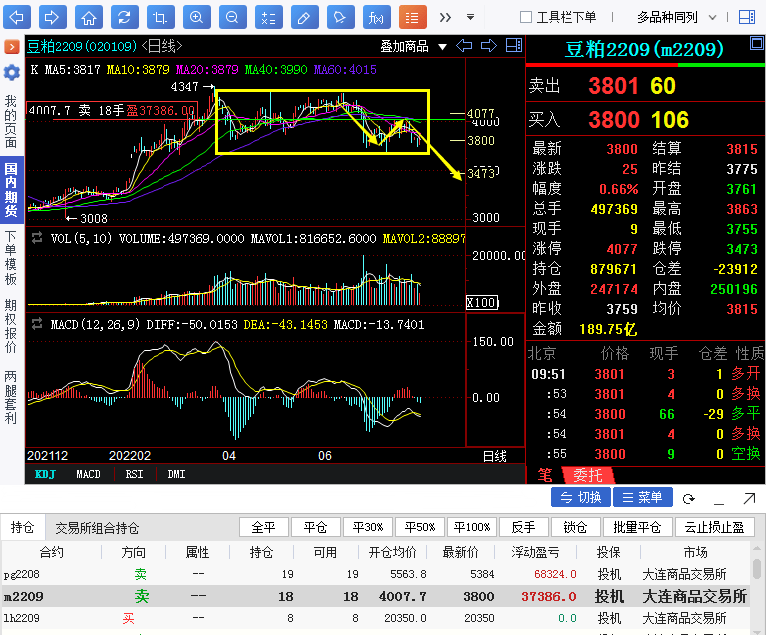This screenshot has height=635, width=766.
Task: Click the refresh icon in toolbar
Action: (x=124, y=17)
